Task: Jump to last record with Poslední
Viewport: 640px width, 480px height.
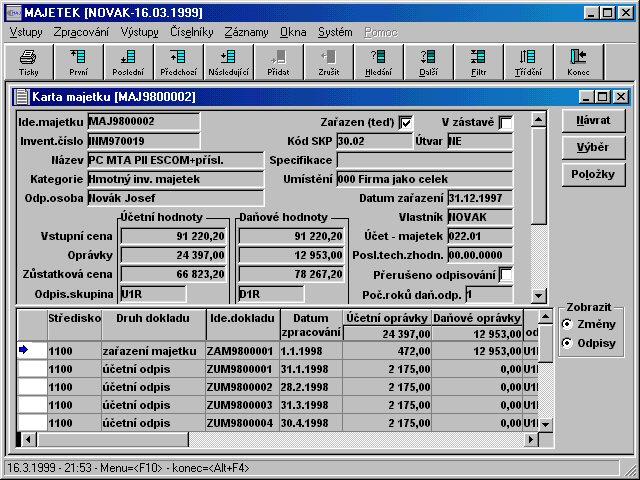Action: (x=129, y=61)
